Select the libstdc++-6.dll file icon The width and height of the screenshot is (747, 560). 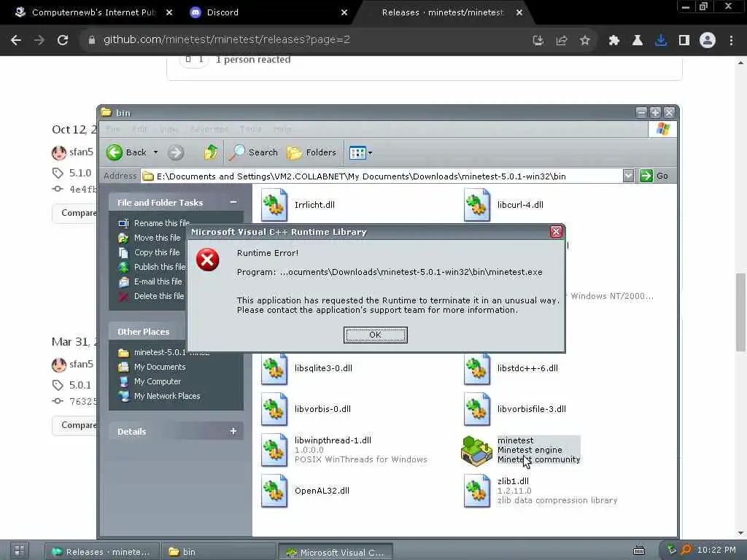[x=477, y=368]
